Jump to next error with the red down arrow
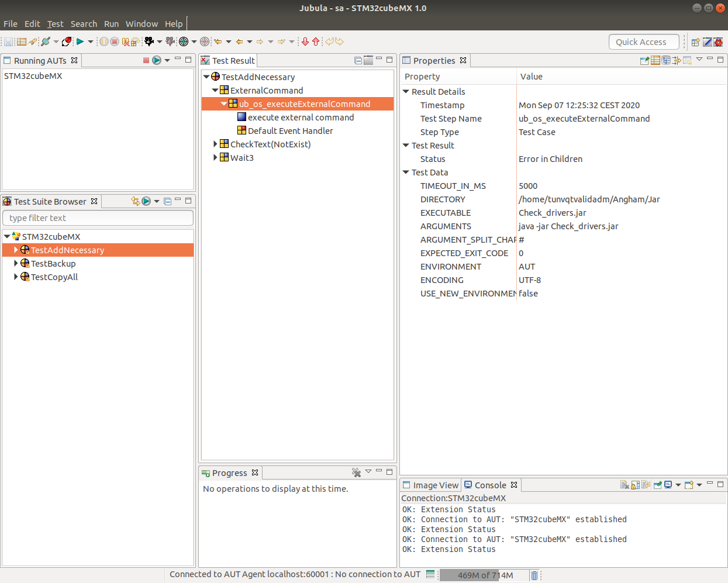Viewport: 728px width, 583px height. 305,42
